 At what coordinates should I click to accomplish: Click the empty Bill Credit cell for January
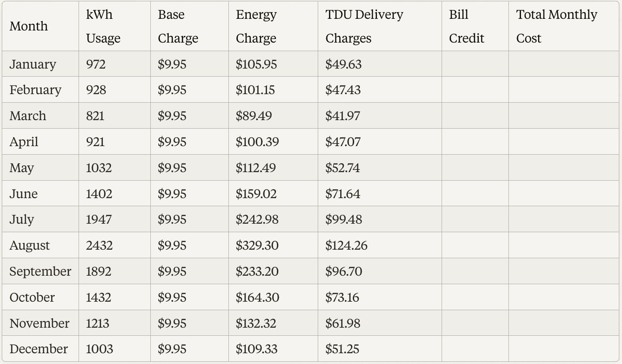click(475, 64)
